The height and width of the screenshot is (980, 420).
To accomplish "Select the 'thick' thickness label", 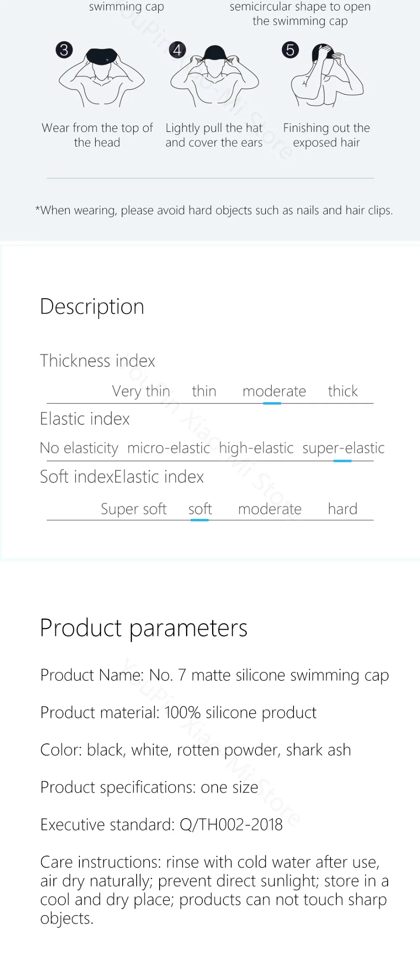I will tap(343, 391).
